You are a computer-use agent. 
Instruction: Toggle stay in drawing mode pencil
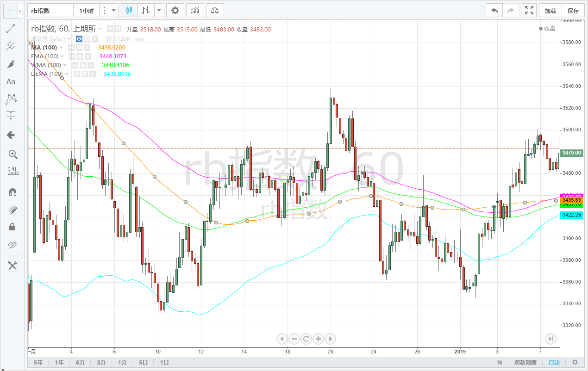(13, 209)
